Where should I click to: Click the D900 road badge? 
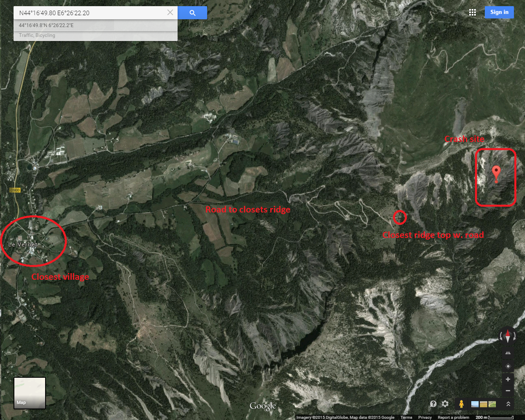(15, 190)
